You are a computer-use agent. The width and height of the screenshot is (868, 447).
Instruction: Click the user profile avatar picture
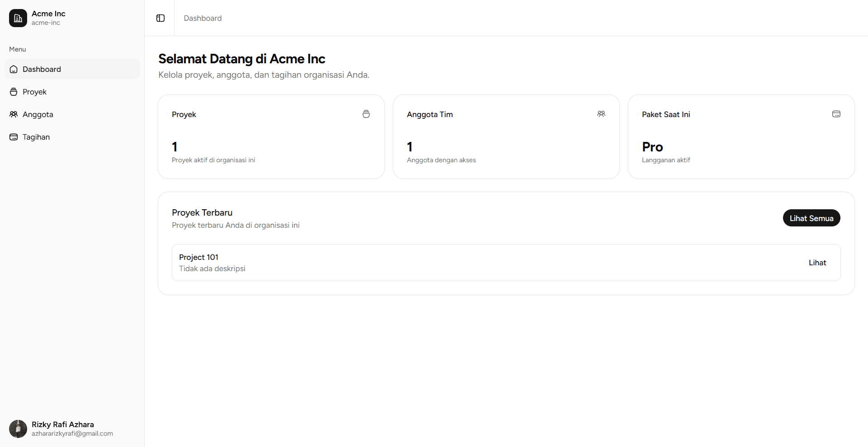point(18,428)
